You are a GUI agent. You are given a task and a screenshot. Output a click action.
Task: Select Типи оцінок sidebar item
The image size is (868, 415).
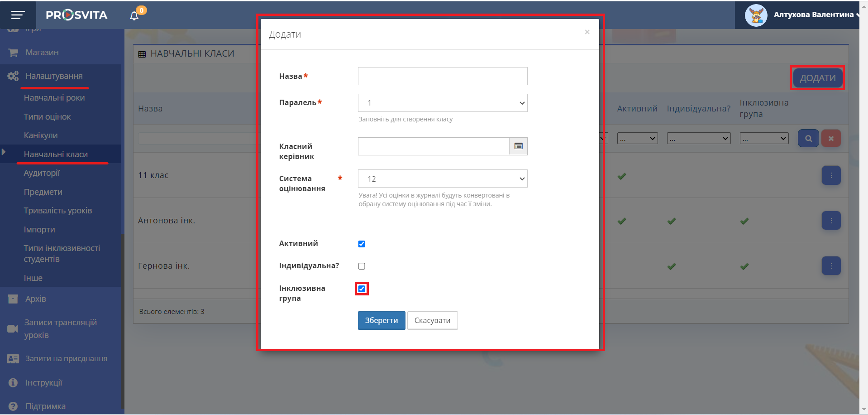coord(47,117)
